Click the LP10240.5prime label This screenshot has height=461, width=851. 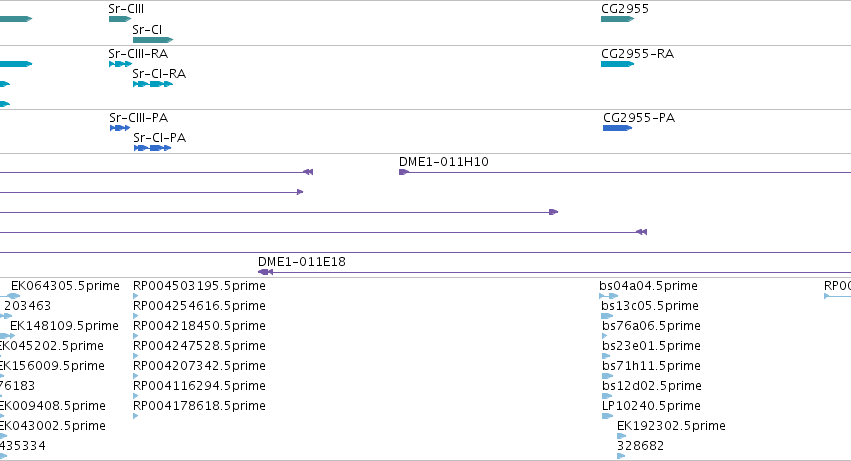(x=651, y=406)
